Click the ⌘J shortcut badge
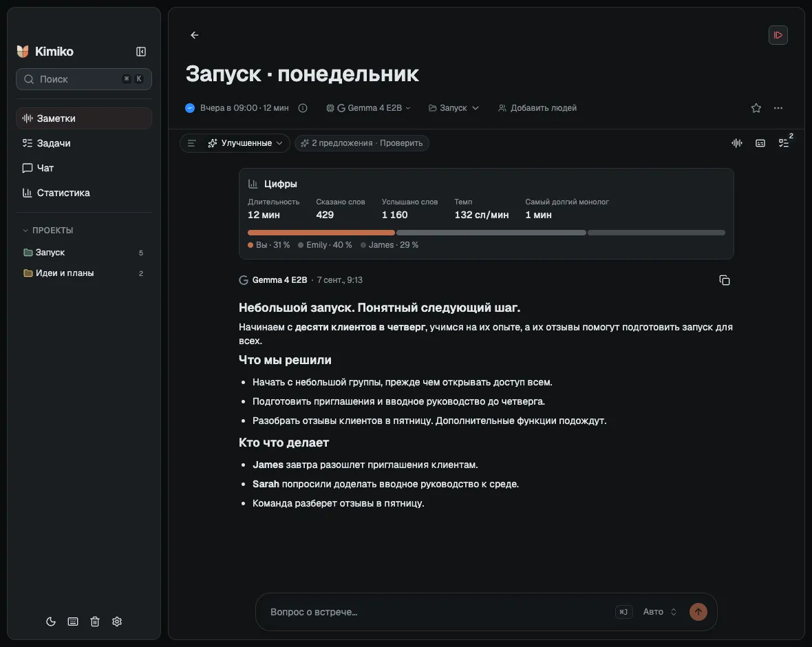 [624, 612]
